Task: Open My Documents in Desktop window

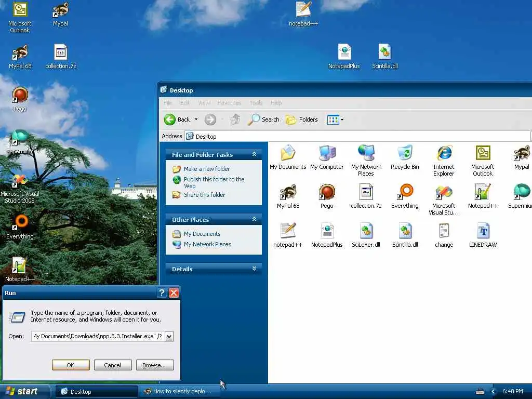Action: [x=288, y=157]
